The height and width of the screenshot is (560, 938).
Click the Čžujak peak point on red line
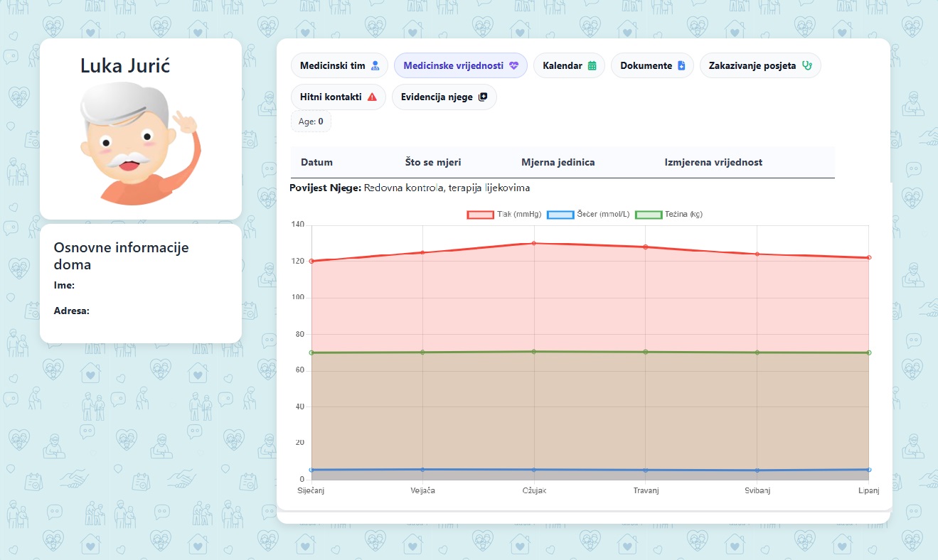click(533, 244)
